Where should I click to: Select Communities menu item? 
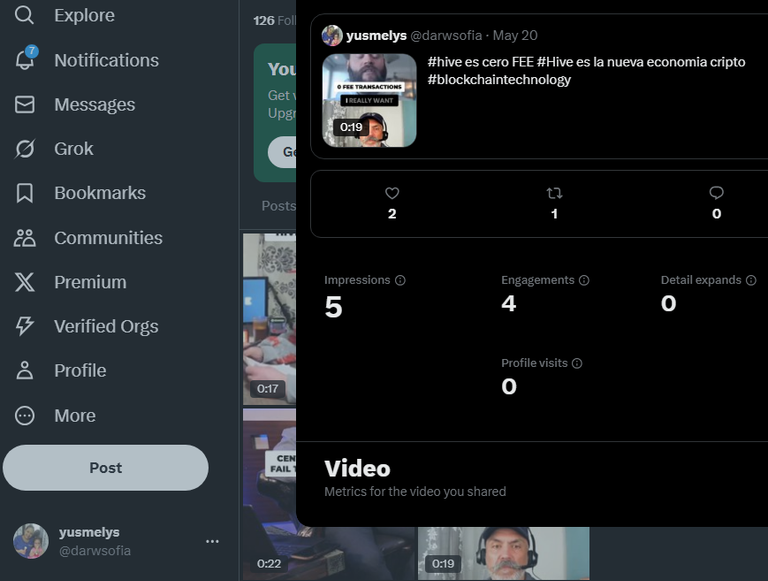[x=108, y=238]
